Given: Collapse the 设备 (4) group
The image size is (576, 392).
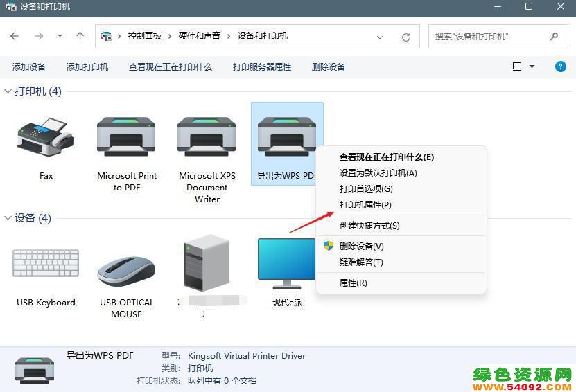Looking at the screenshot, I should click(x=8, y=218).
